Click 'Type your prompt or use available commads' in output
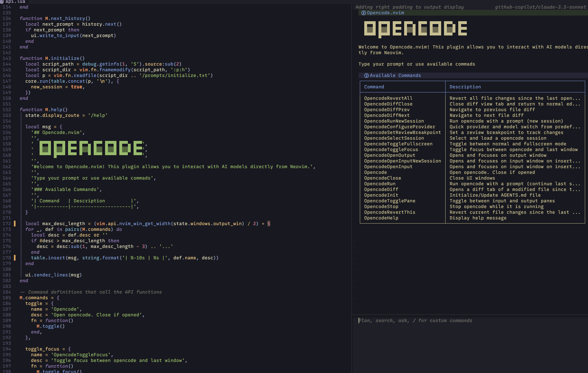 (417, 64)
